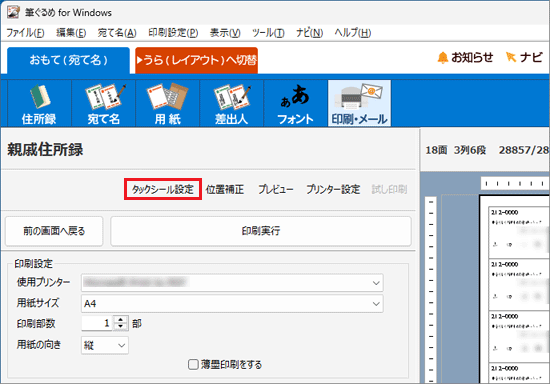The image size is (550, 384).
Task: Click the first label in preview sheet
Action: pos(518,232)
